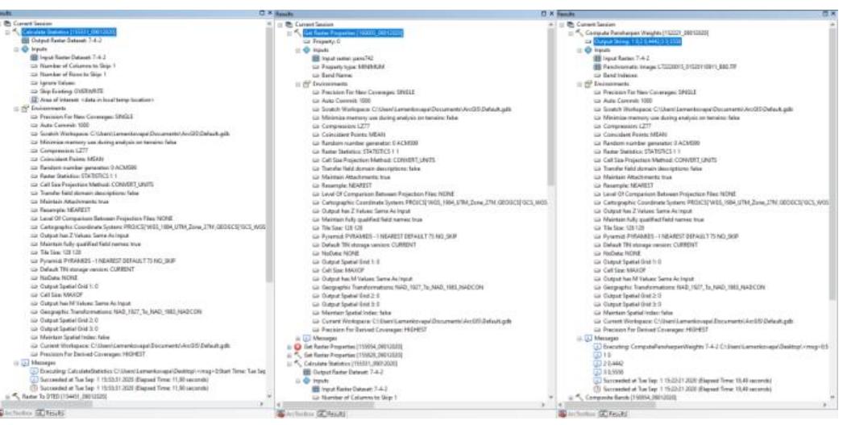Click Messages icon in left panel
Viewport: 868px width, 425px height.
(24, 362)
